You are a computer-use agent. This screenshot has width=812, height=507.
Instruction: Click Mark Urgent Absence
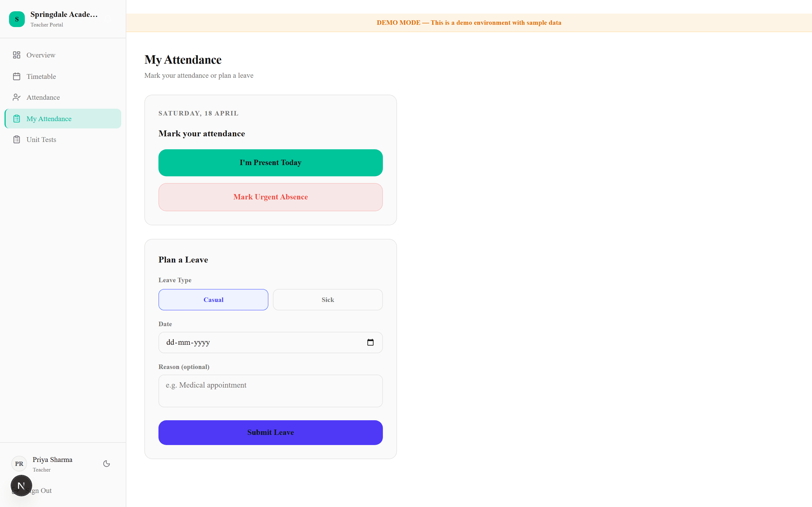coord(270,197)
